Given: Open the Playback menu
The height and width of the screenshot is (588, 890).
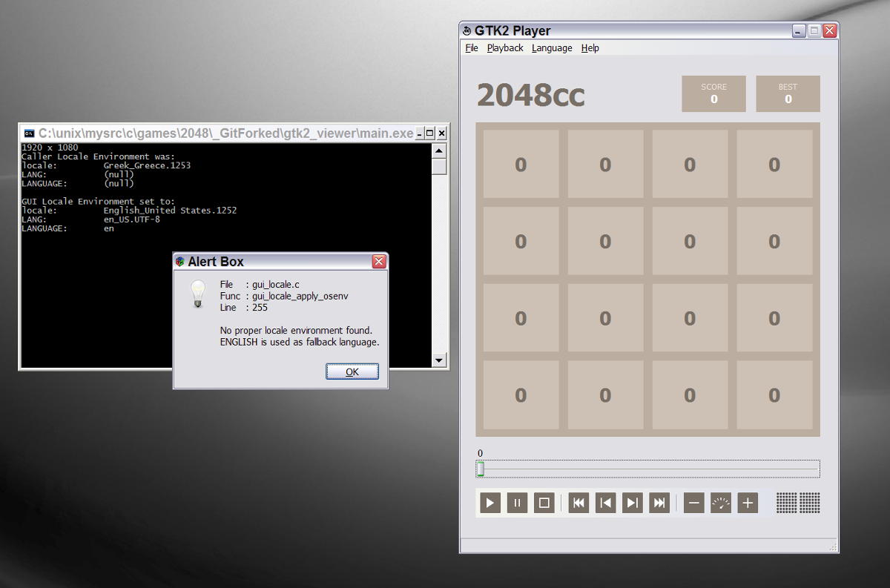Looking at the screenshot, I should pos(505,48).
